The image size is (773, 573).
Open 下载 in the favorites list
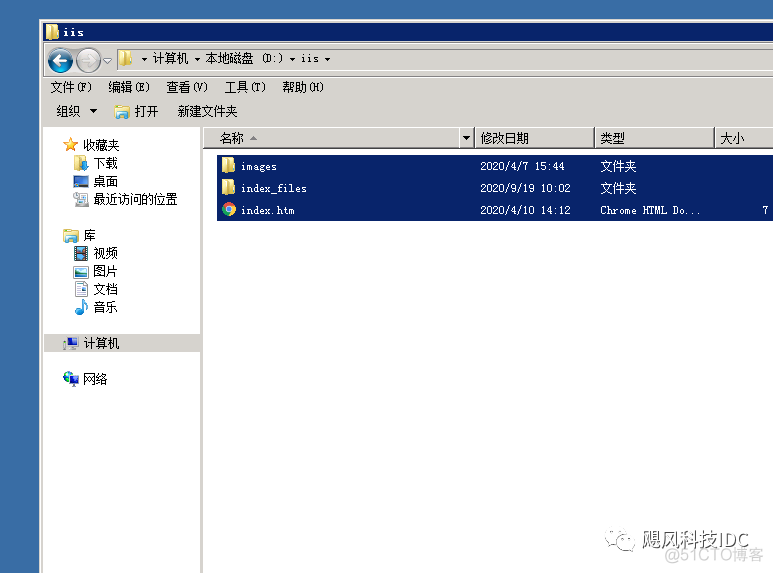point(105,163)
